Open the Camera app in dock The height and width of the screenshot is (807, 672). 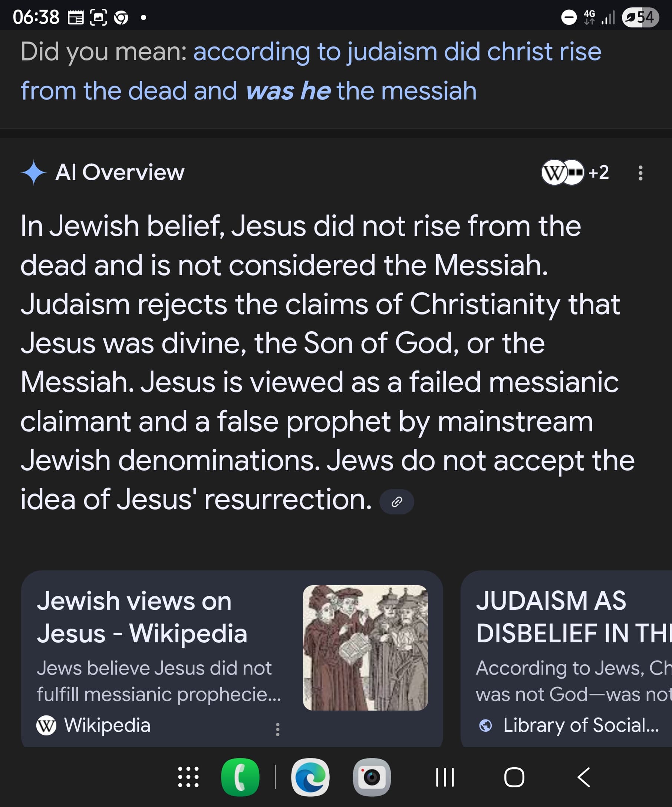pos(372,777)
